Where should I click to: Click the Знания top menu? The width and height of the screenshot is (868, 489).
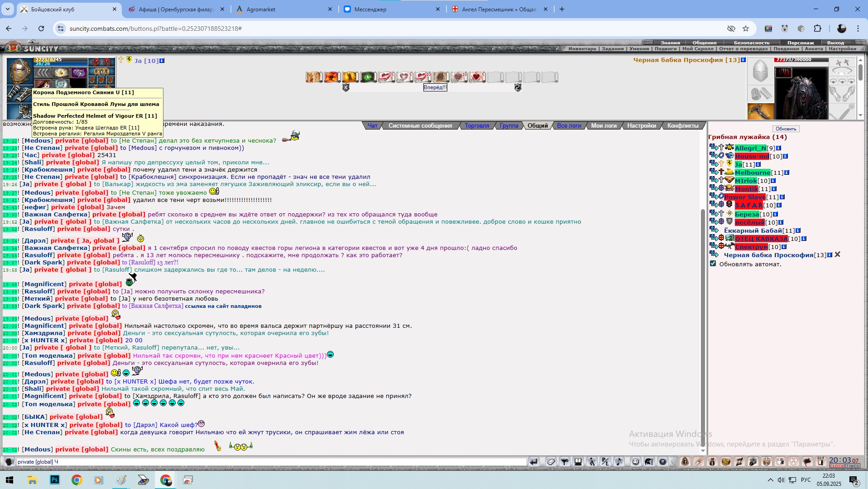670,43
